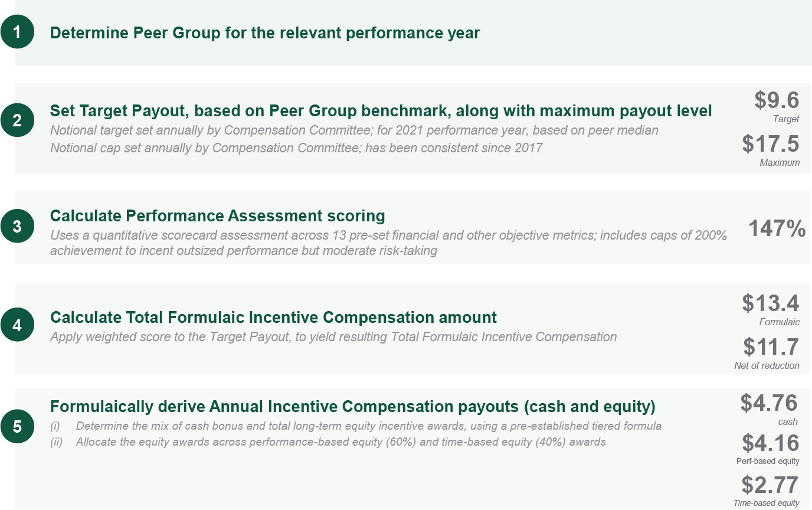Viewport: 812px width, 510px height.
Task: Click the $4.76 cash payout figure
Action: pyautogui.click(x=770, y=403)
